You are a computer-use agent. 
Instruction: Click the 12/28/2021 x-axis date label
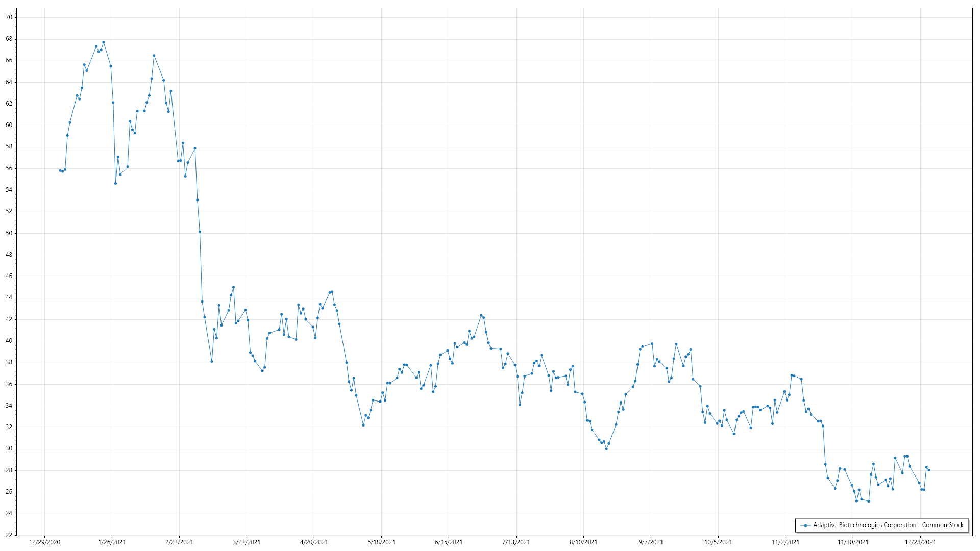[920, 542]
